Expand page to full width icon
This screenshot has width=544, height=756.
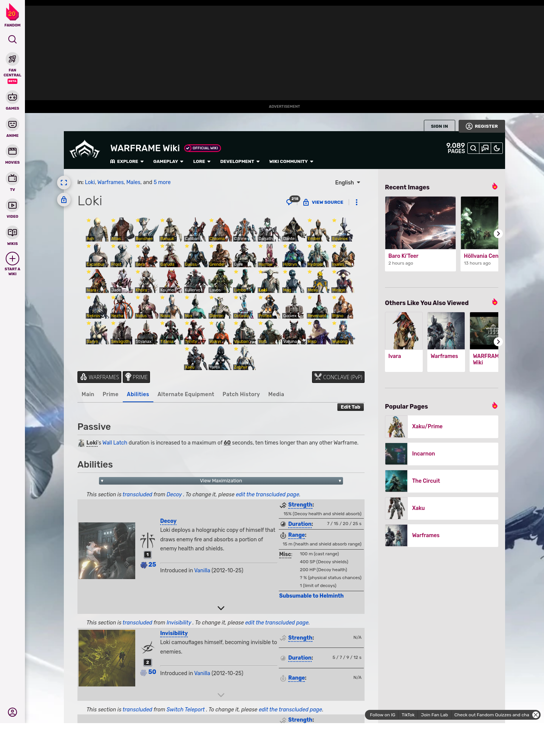(64, 183)
